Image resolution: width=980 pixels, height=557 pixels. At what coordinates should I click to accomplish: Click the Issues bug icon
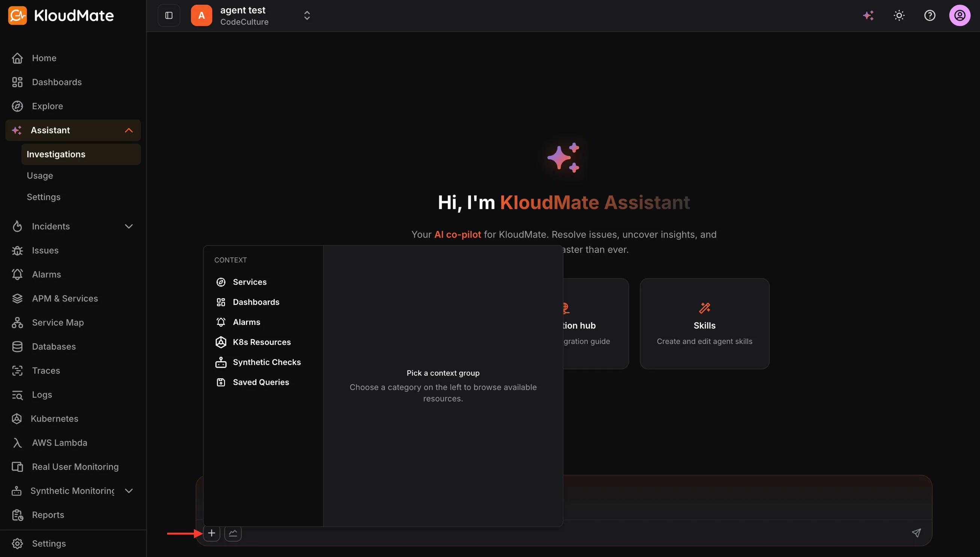point(17,250)
